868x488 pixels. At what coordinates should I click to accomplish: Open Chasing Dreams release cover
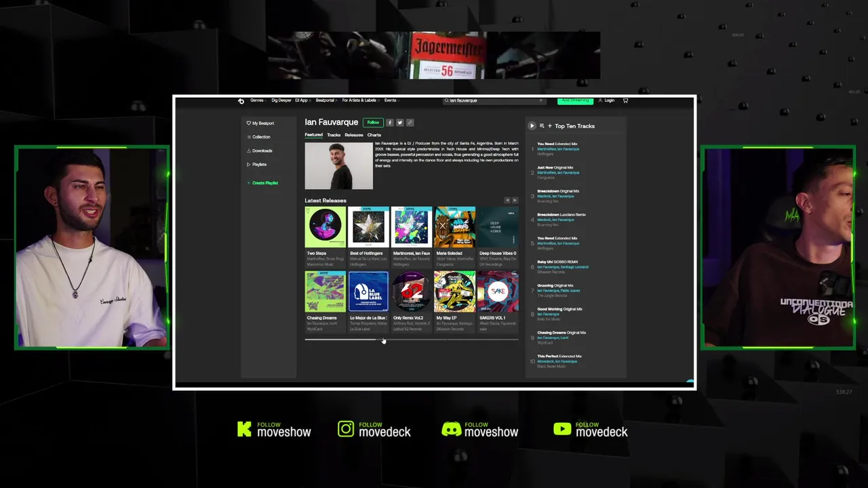coord(325,291)
